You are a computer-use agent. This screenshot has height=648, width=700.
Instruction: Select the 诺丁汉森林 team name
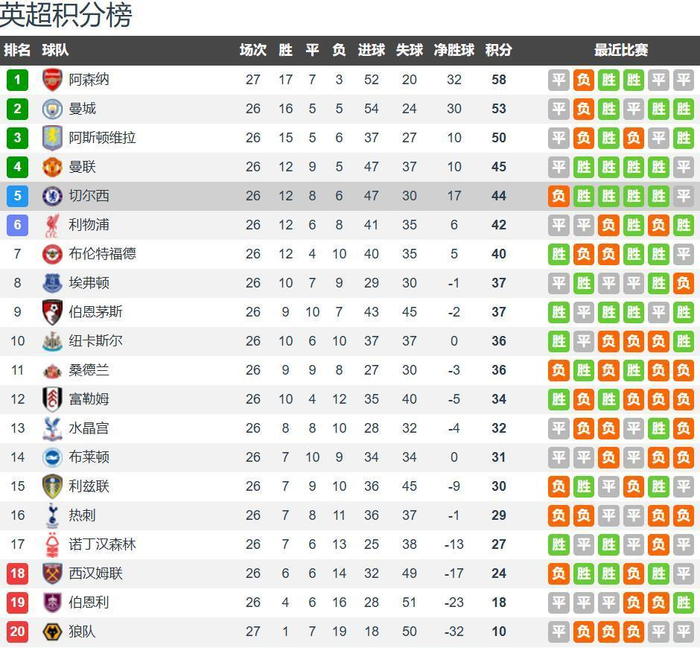point(102,545)
